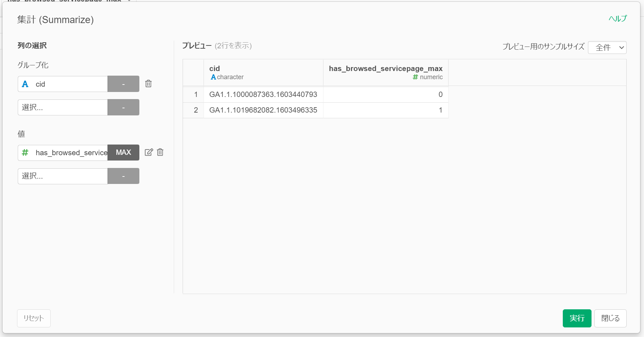Screen dimensions: 644x337
Task: Choose a new value column in empty 選択 field
Action: coord(63,176)
